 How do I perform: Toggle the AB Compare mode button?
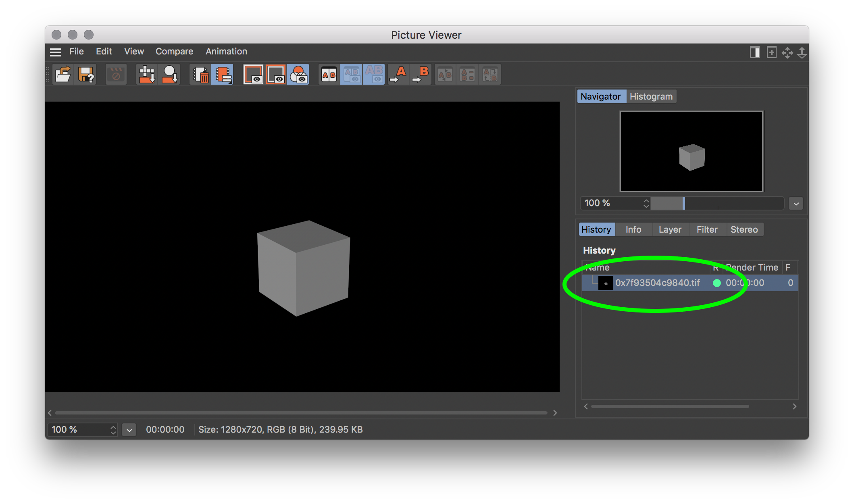point(329,75)
